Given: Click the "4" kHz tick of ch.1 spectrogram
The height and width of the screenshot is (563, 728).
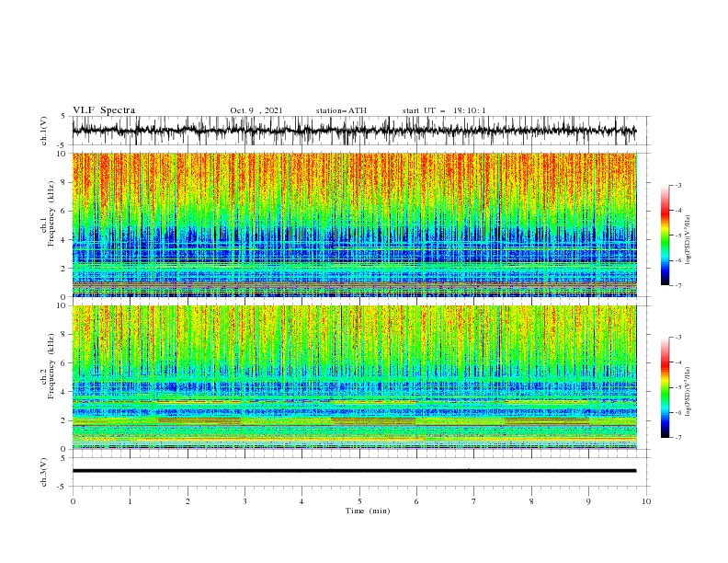Looking at the screenshot, I should tap(64, 240).
